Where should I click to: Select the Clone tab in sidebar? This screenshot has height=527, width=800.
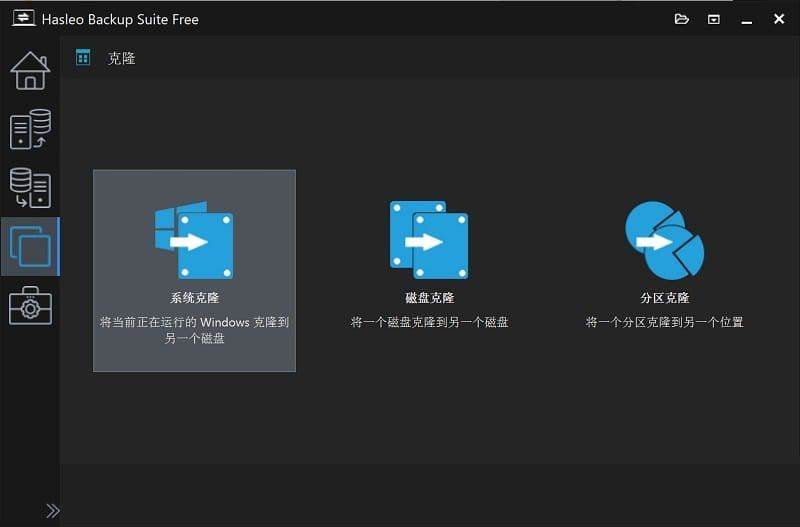(30, 246)
